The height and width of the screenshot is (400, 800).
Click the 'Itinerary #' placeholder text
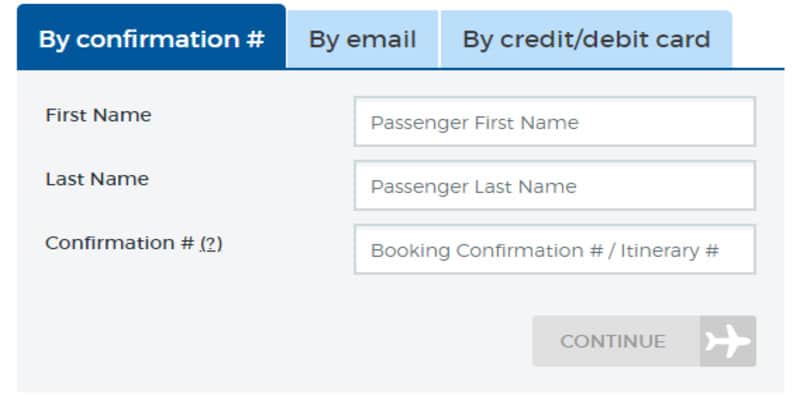(669, 251)
